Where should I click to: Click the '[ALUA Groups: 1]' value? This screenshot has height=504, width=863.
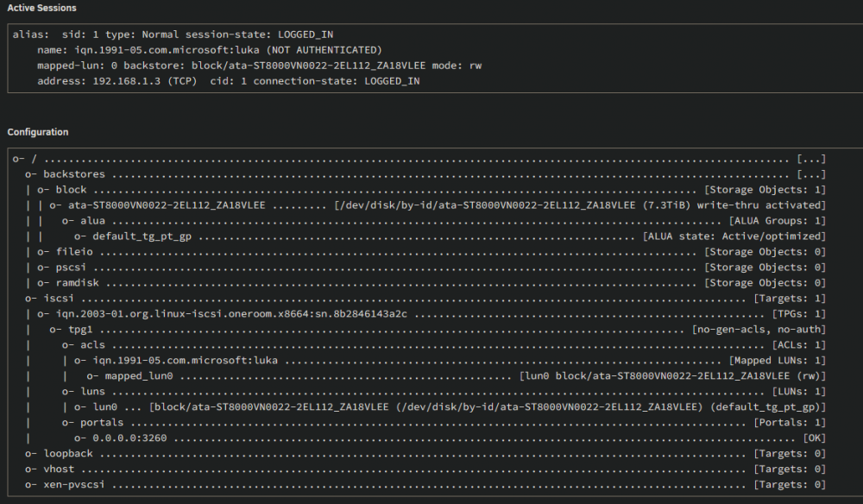[778, 221]
